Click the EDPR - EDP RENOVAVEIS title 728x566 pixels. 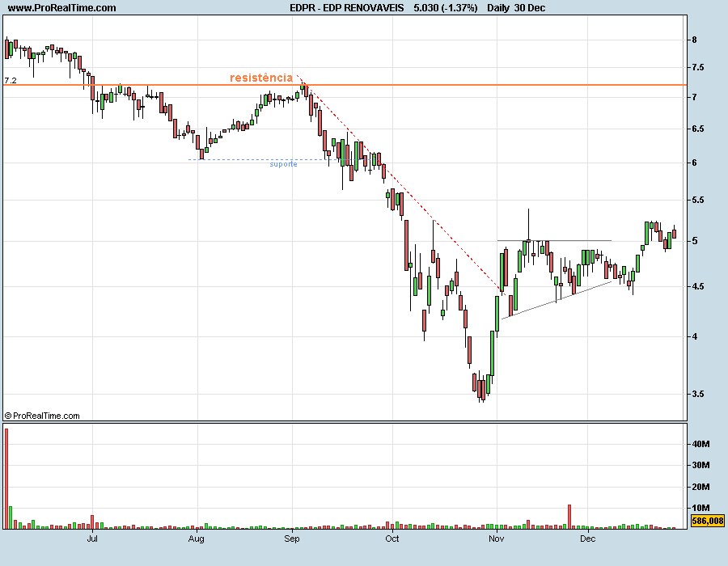tap(347, 8)
